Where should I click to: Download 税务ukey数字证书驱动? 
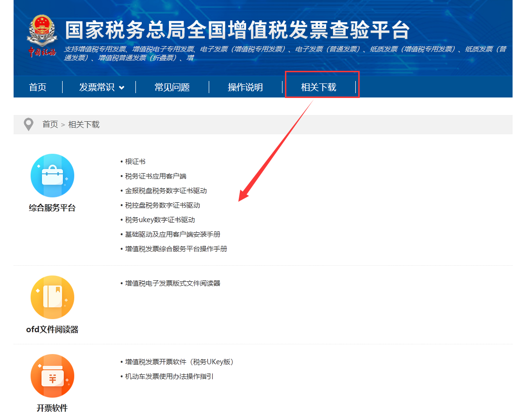point(160,220)
